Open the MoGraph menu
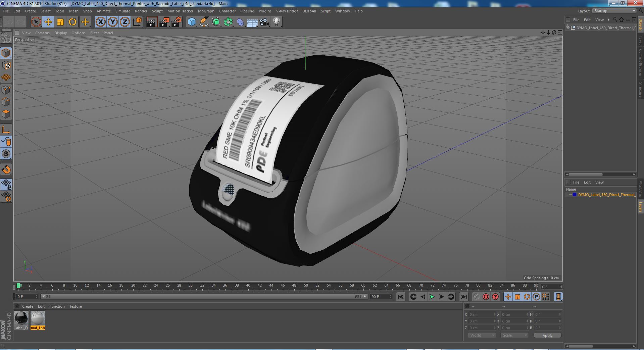The image size is (644, 350). click(206, 11)
